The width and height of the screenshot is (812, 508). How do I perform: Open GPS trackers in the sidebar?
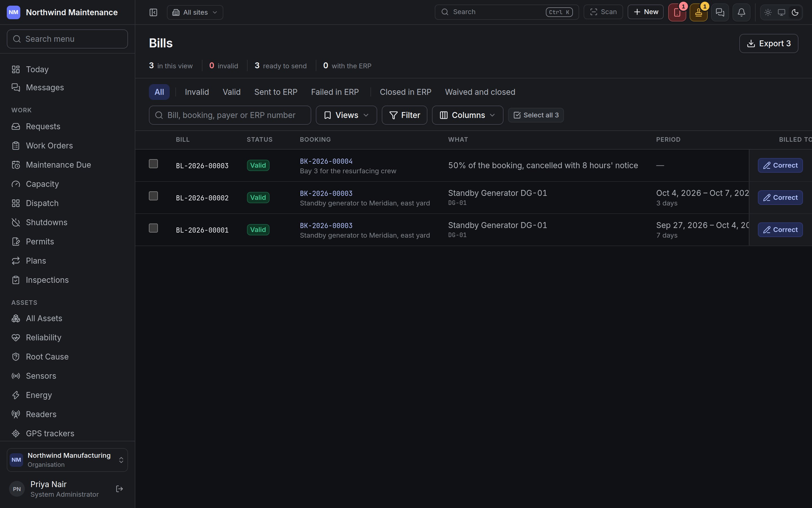[x=67, y=433]
